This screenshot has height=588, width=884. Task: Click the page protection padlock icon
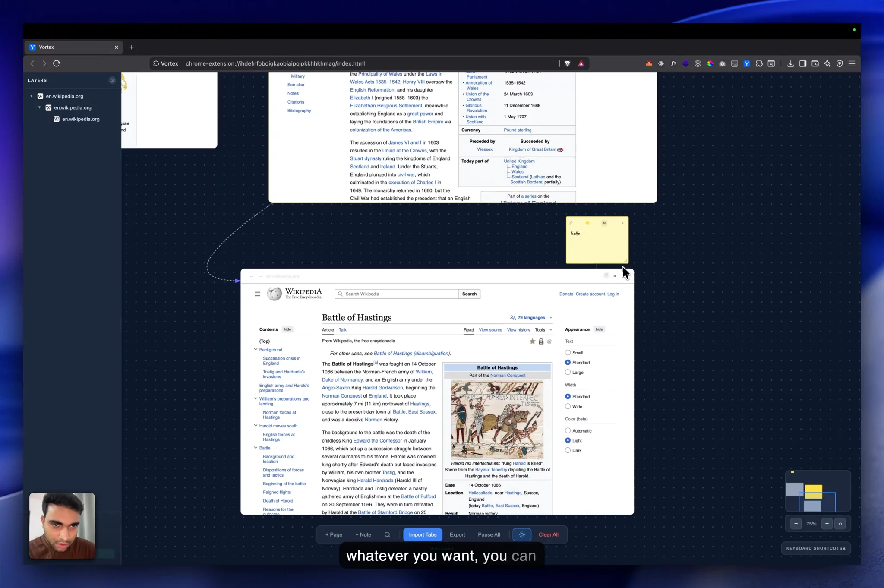(x=541, y=341)
